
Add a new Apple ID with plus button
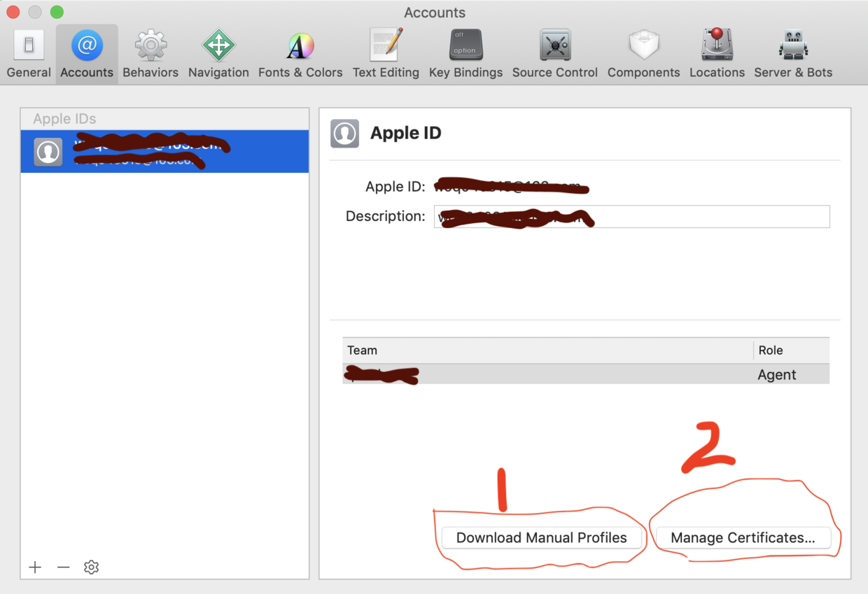click(35, 567)
